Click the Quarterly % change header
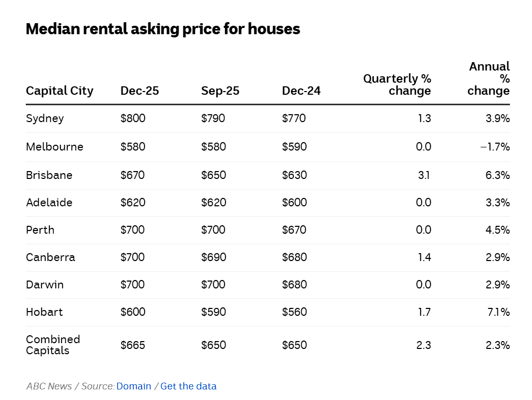 [x=397, y=85]
